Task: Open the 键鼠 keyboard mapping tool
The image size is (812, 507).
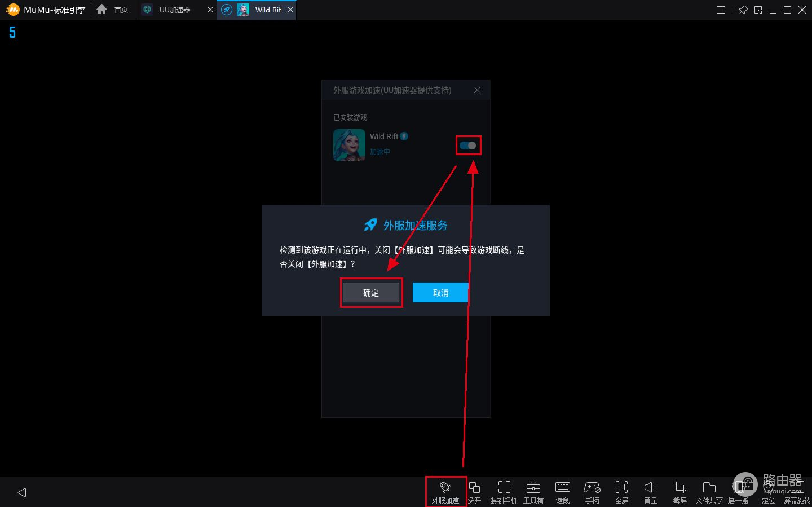Action: (x=563, y=492)
